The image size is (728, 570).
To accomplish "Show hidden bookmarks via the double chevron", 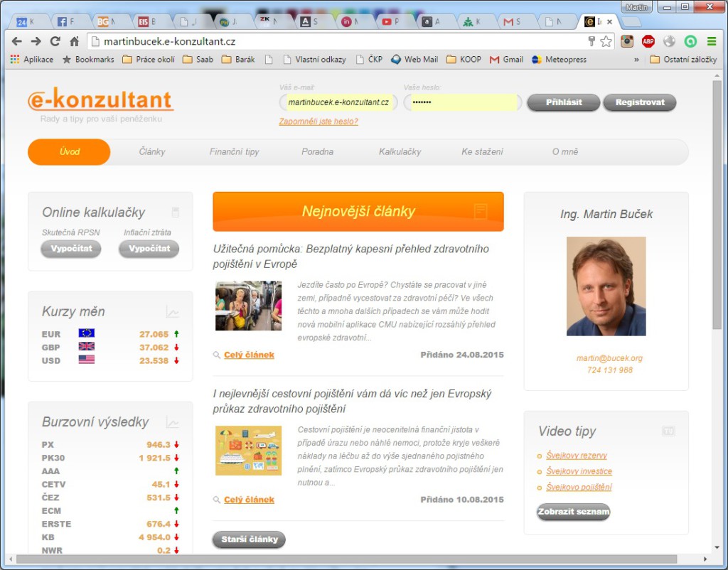I will tap(636, 60).
